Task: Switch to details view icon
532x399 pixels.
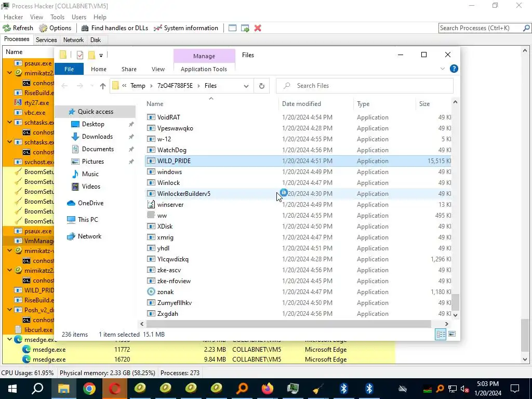Action: click(x=441, y=334)
